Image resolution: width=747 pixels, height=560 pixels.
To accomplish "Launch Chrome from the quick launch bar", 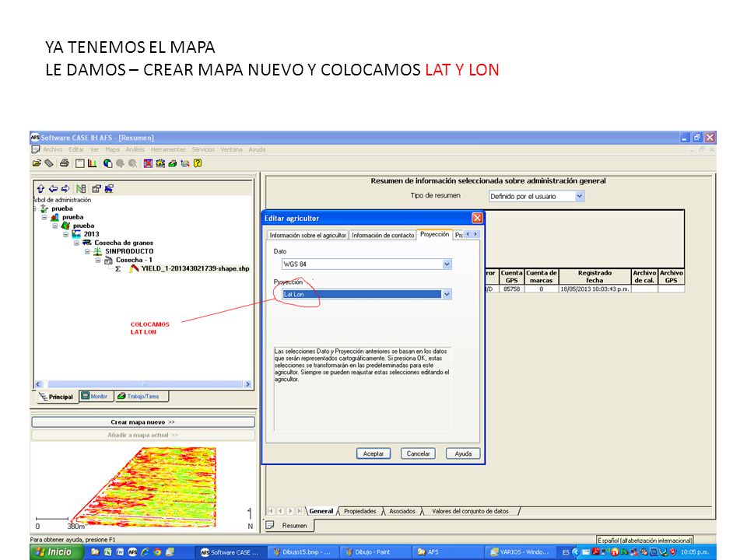I will [x=157, y=552].
